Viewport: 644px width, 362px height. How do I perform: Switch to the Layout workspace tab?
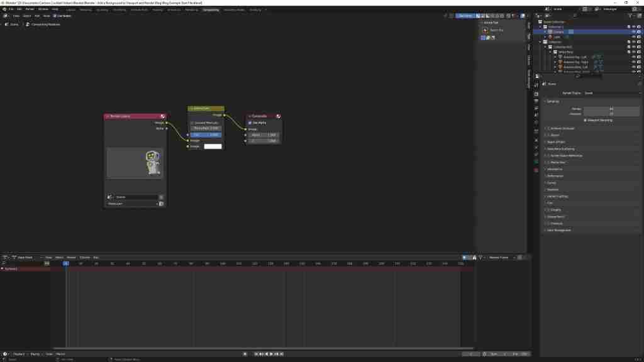point(70,9)
